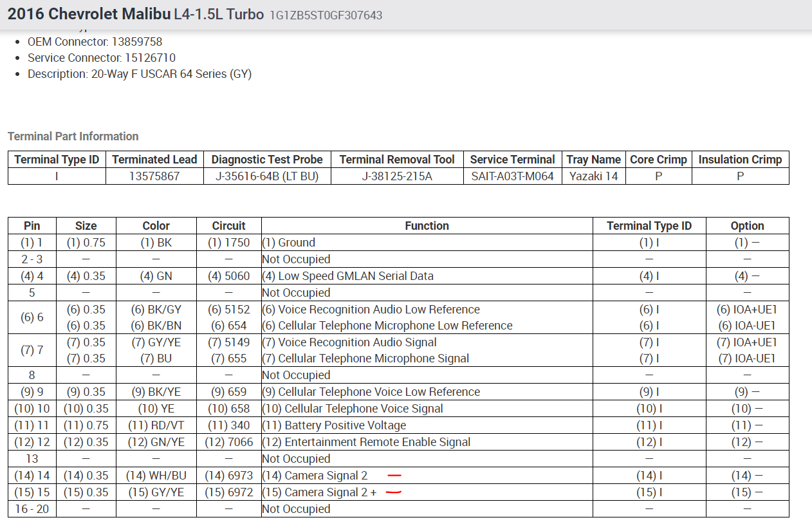Select color (15) GY/YE

coord(156,492)
